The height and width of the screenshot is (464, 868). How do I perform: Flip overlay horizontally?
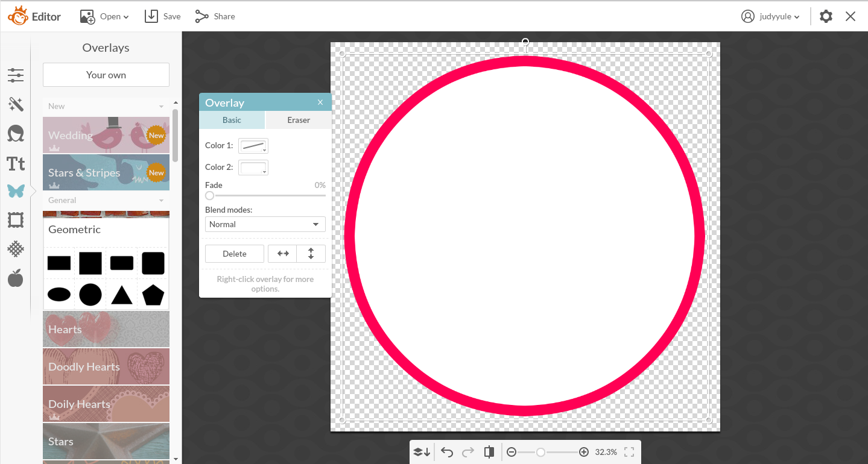point(282,254)
